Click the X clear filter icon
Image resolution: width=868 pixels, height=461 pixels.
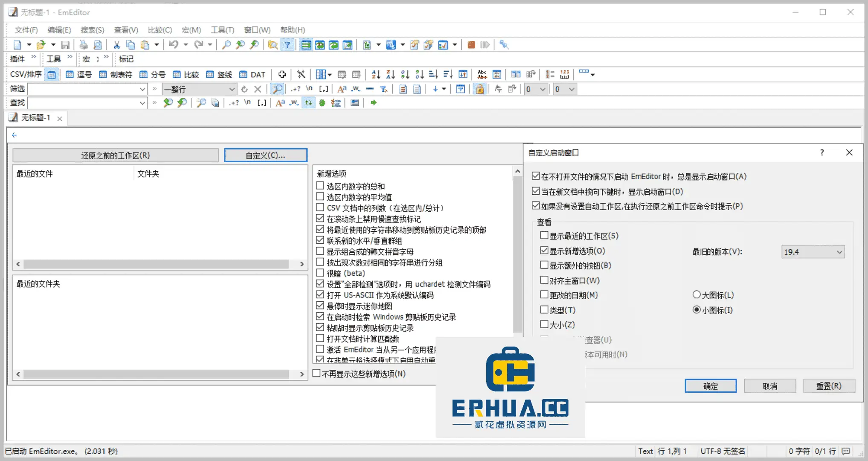pos(258,89)
